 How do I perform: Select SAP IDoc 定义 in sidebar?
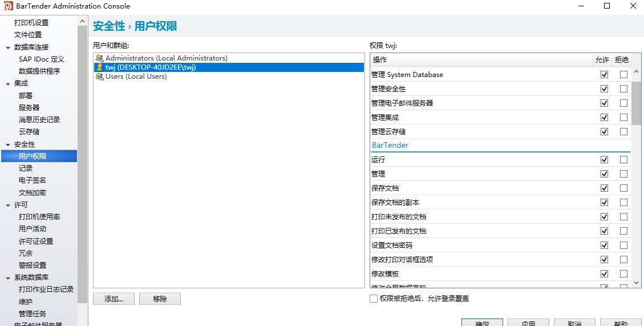pyautogui.click(x=42, y=59)
